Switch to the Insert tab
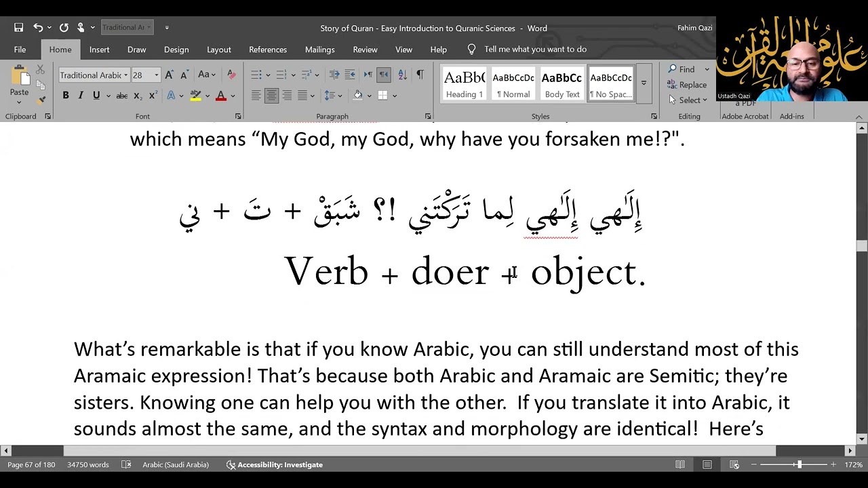 point(99,49)
